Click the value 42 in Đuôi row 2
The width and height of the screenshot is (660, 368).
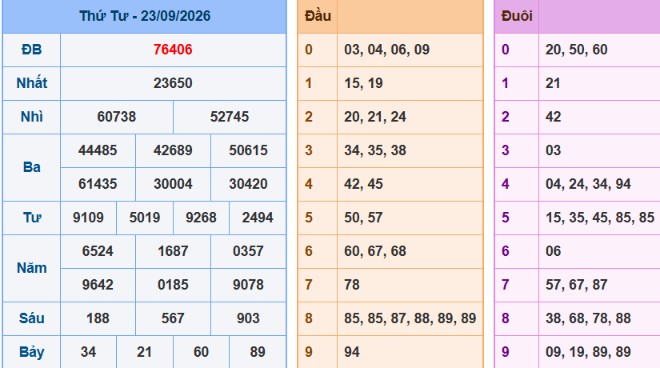[x=553, y=117]
